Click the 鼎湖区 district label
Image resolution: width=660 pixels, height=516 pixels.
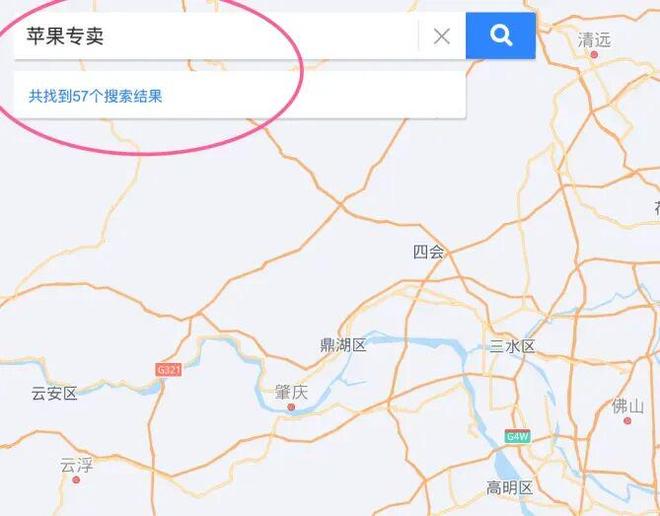pos(343,345)
